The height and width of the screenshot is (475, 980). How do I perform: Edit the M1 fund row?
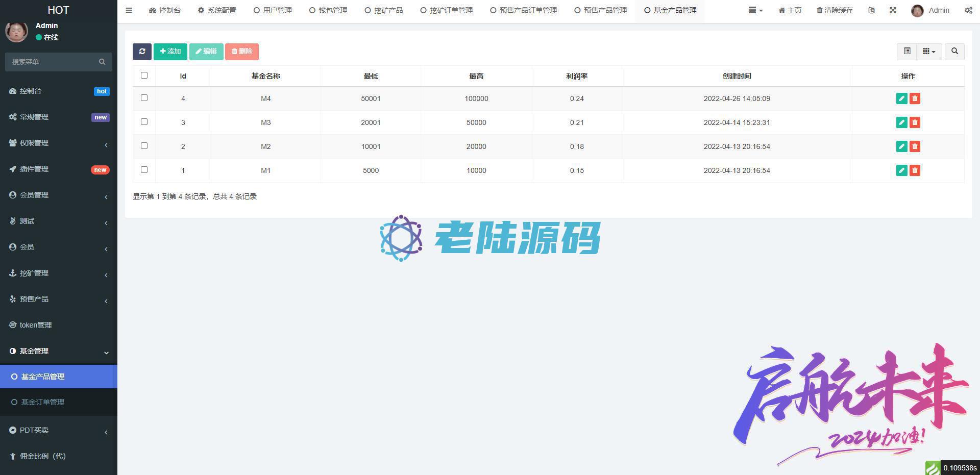pyautogui.click(x=901, y=170)
